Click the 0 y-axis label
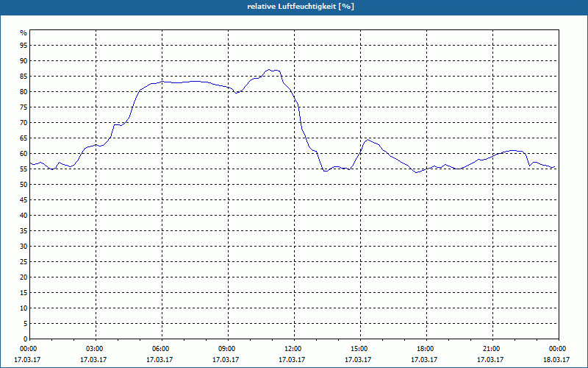Image resolution: width=588 pixels, height=368 pixels. (x=26, y=339)
